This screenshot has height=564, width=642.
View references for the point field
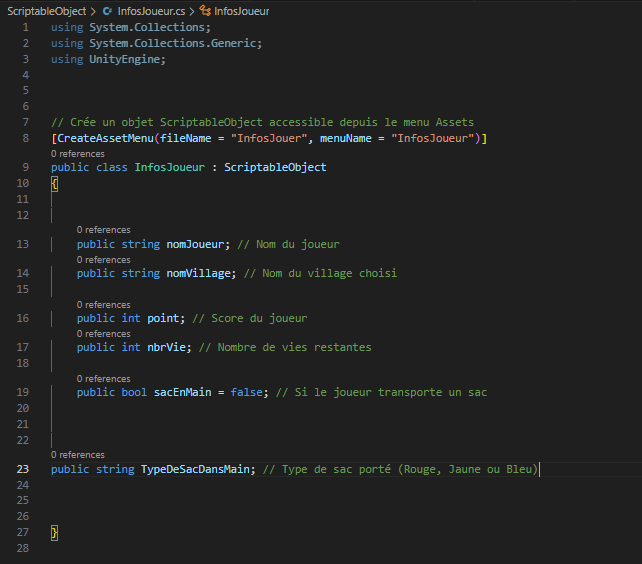tap(103, 305)
